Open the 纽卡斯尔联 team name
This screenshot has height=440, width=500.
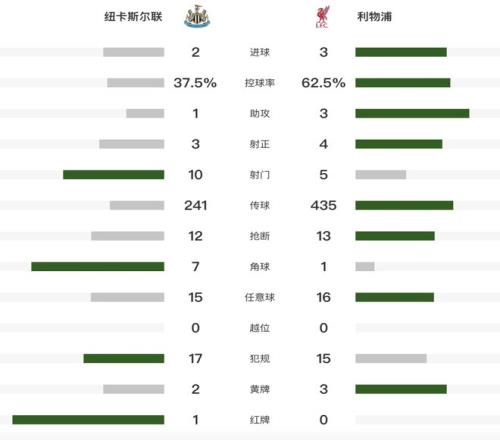pyautogui.click(x=133, y=16)
